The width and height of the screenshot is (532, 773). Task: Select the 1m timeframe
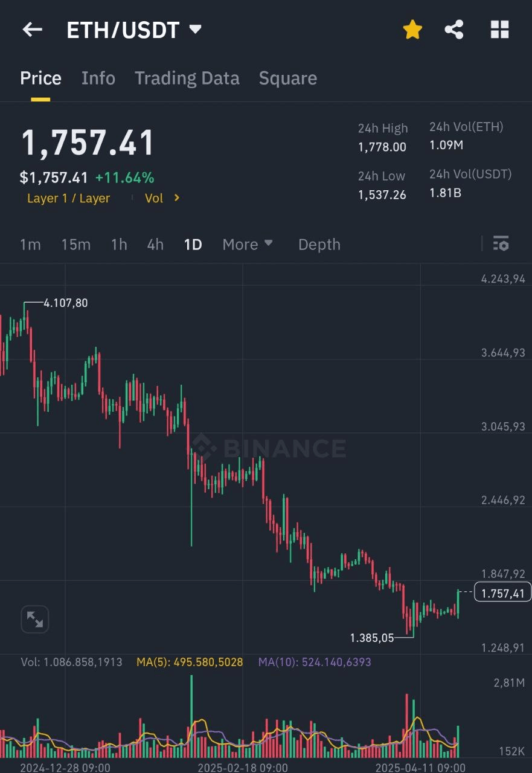click(30, 245)
